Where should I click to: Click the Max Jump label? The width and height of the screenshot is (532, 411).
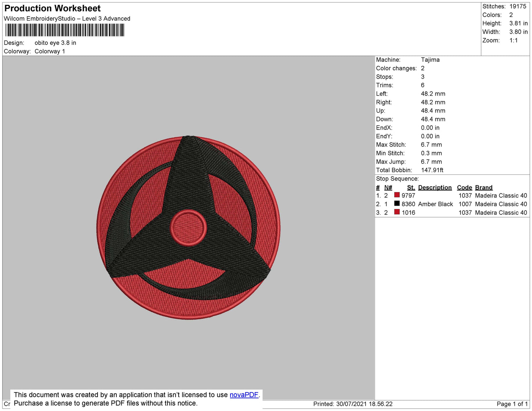391,162
